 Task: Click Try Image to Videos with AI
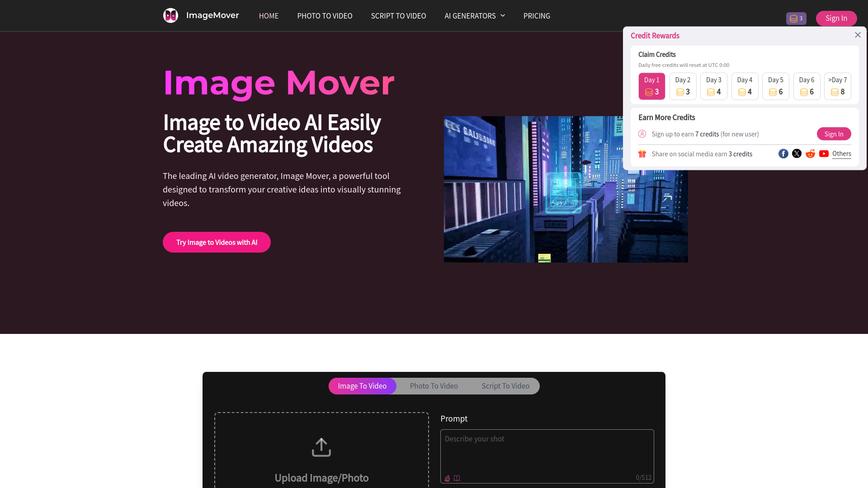point(217,242)
